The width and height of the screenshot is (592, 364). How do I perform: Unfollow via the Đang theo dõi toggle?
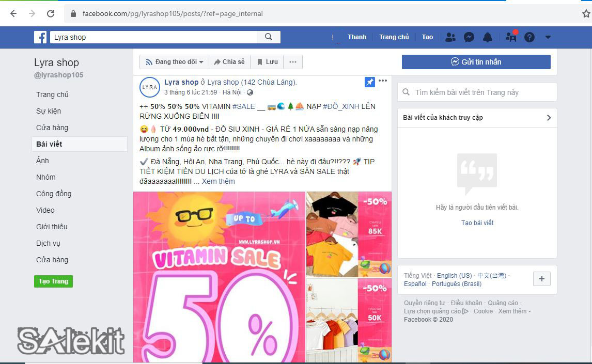pos(174,61)
